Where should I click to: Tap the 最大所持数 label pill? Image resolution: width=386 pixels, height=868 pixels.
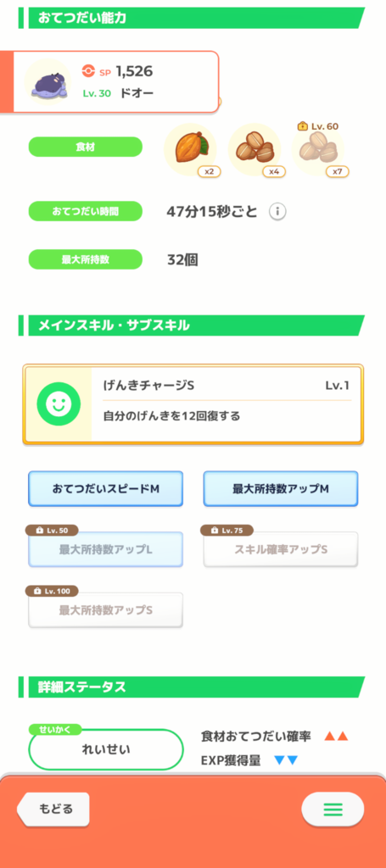86,259
